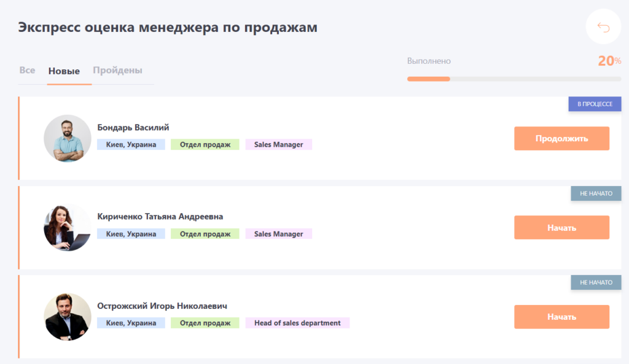
Task: Click the Head of sales department tag
Action: click(297, 323)
